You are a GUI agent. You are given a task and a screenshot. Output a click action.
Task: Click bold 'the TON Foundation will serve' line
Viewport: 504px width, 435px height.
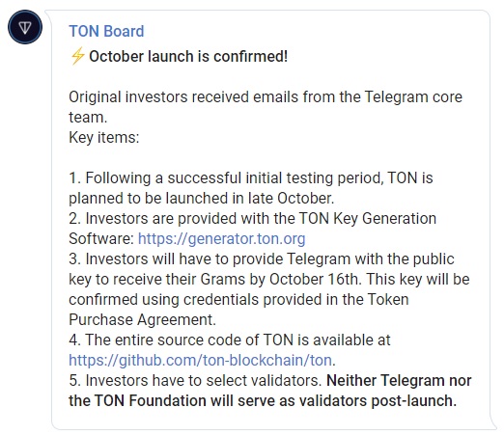click(x=263, y=401)
